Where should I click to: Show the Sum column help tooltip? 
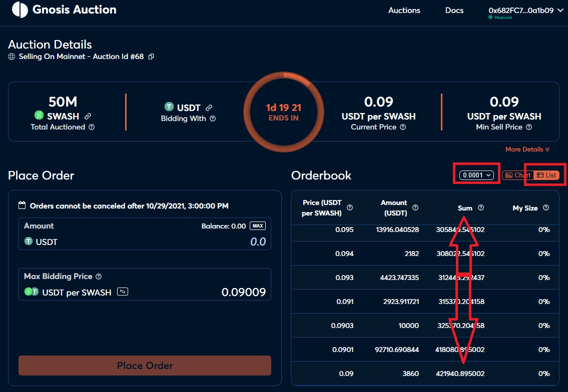[x=481, y=207]
